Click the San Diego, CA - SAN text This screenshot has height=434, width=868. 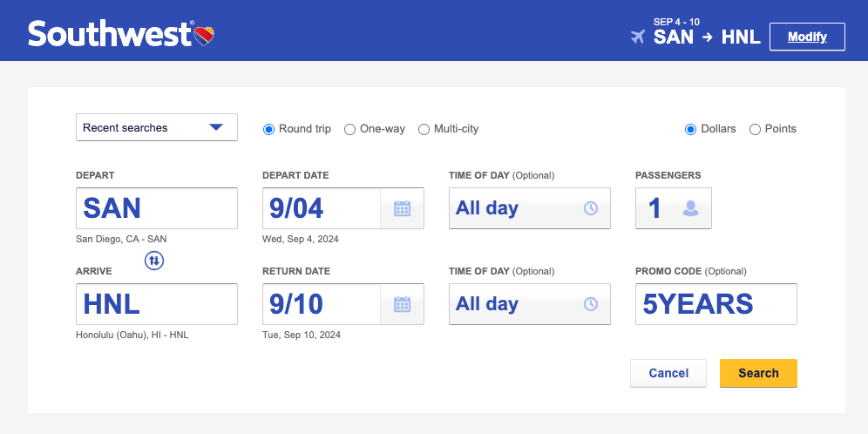coord(121,239)
